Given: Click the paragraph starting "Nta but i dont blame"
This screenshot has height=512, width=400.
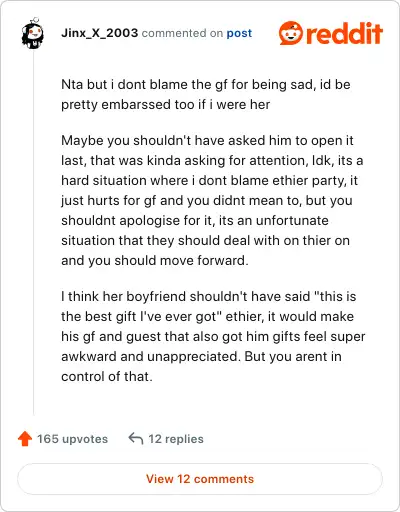Looking at the screenshot, I should [x=206, y=94].
